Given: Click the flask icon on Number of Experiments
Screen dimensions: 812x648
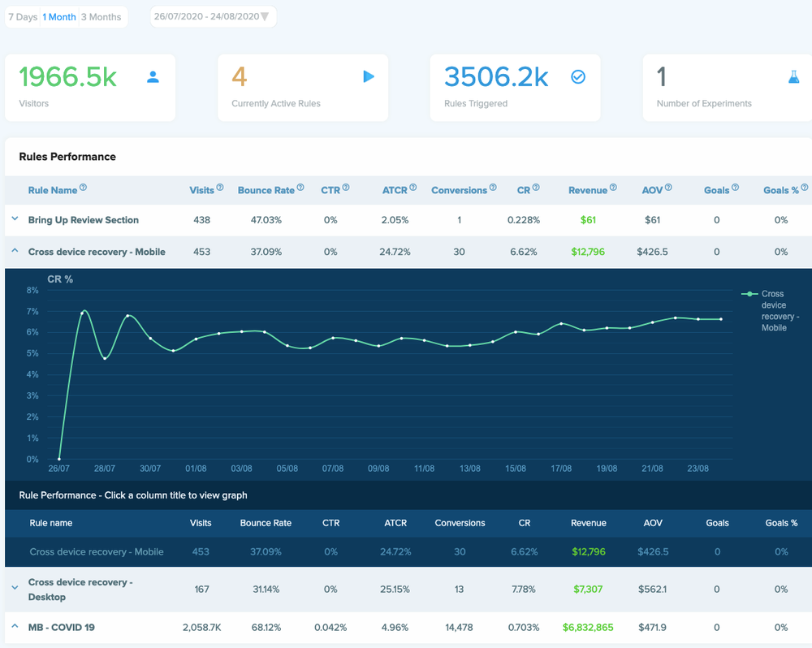Looking at the screenshot, I should tap(794, 76).
